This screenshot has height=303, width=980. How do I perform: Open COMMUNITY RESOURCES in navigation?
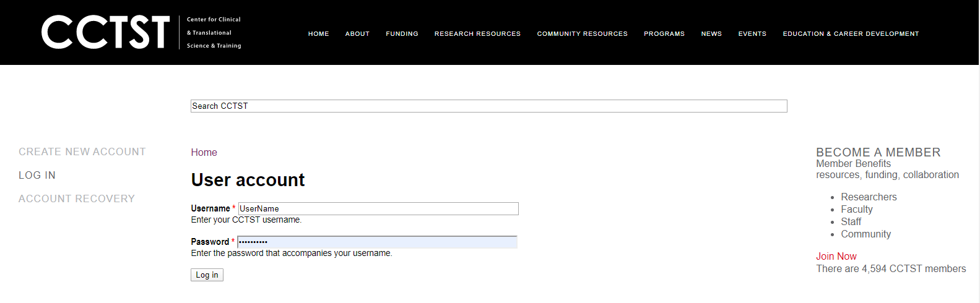point(582,34)
